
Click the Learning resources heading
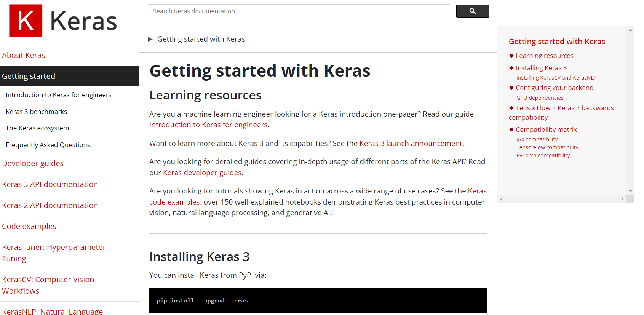pyautogui.click(x=206, y=95)
